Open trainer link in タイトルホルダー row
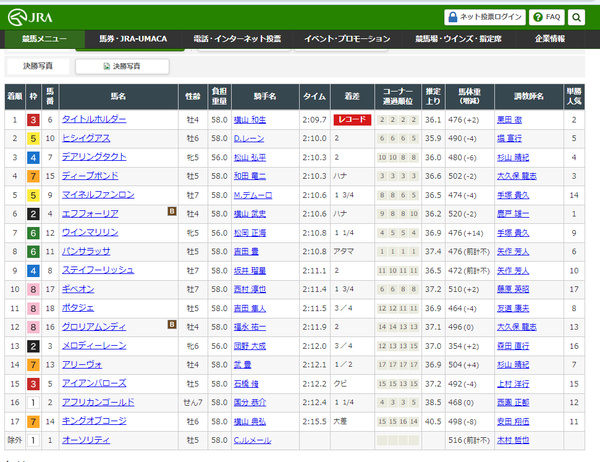Screen dimensions: 600x462 pos(509,120)
